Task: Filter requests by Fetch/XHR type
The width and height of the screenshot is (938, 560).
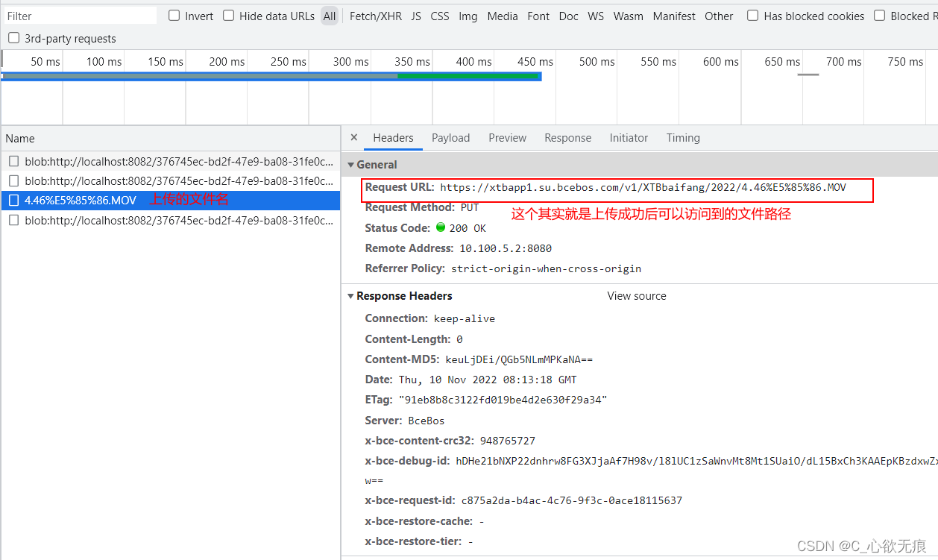Action: [x=377, y=16]
